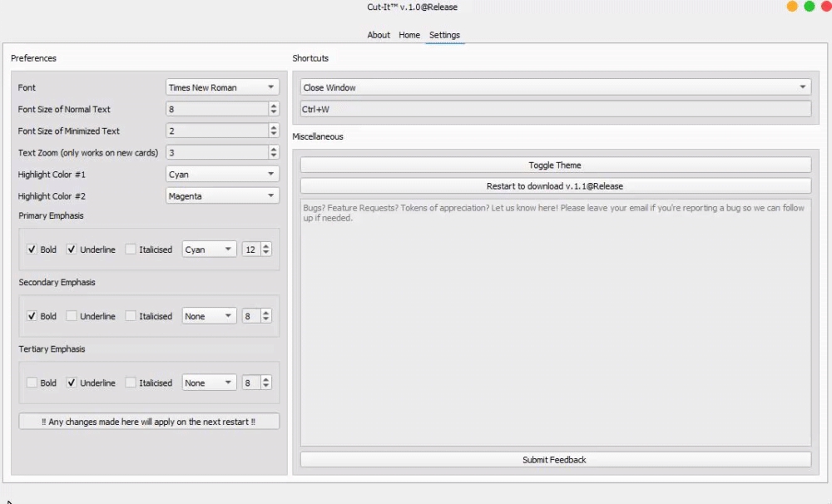Viewport: 832px width, 504px height.
Task: Expand the Highlight Color #1 Cyan dropdown
Action: click(222, 175)
